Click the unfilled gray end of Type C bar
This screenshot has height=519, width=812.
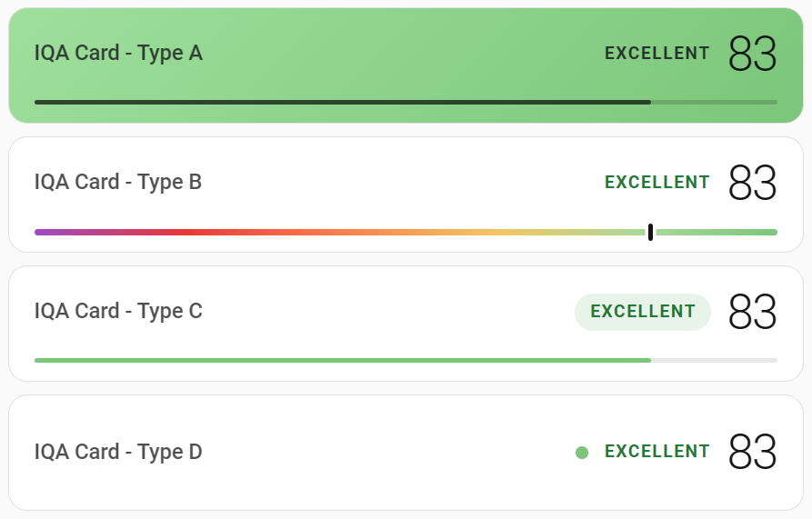point(714,360)
